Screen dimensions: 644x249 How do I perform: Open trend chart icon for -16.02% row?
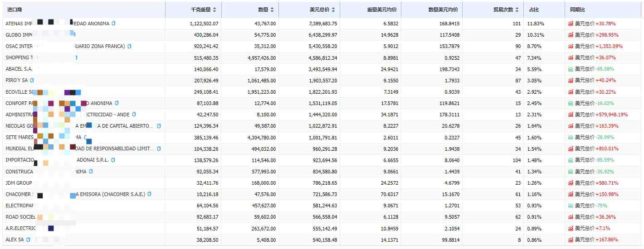tap(571, 103)
